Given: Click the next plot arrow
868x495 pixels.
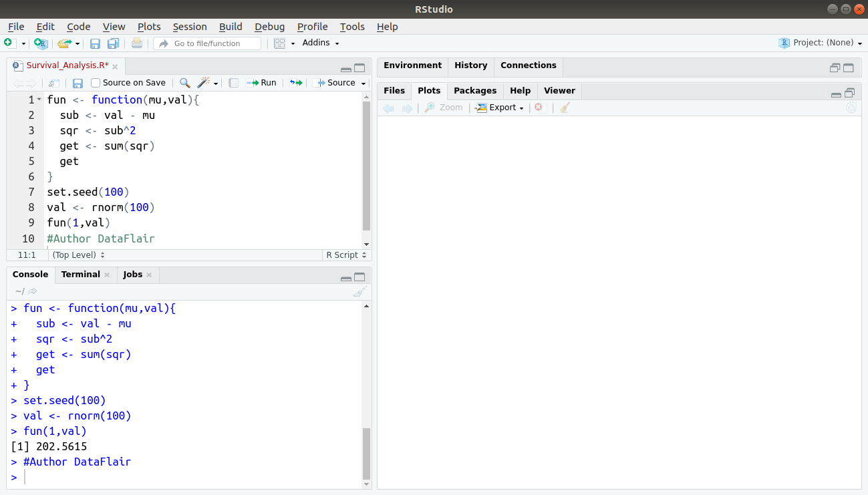Looking at the screenshot, I should click(x=406, y=108).
